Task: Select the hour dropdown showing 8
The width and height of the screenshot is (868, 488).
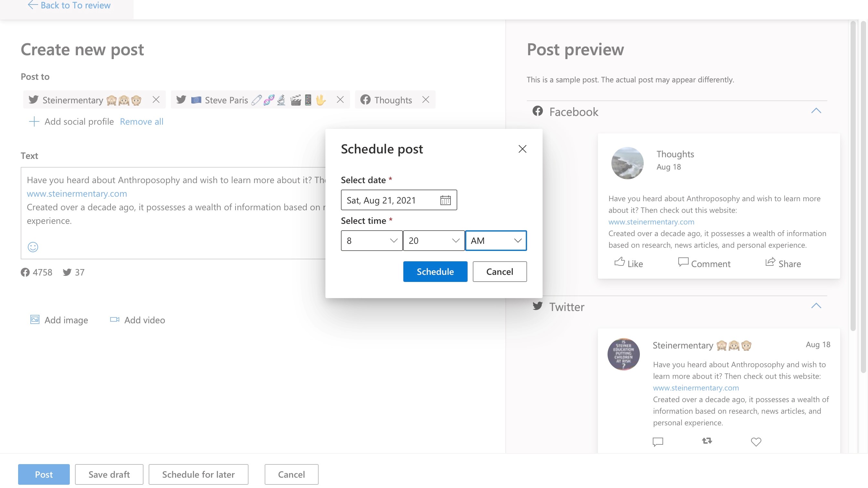Action: 371,240
